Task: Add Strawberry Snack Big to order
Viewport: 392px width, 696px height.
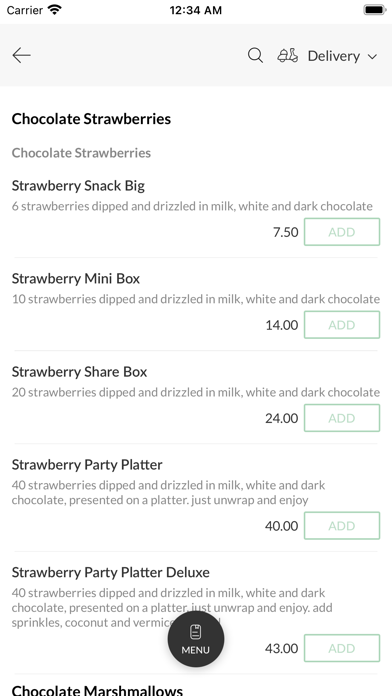Action: click(x=342, y=232)
